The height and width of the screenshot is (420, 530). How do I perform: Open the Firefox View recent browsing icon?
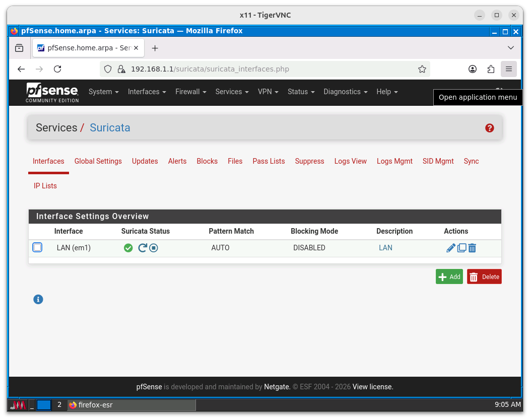[19, 48]
